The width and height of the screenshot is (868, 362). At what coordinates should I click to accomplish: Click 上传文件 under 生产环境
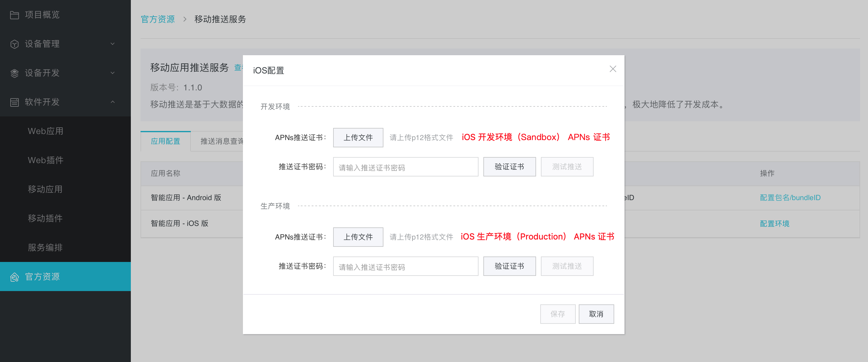[x=358, y=237]
